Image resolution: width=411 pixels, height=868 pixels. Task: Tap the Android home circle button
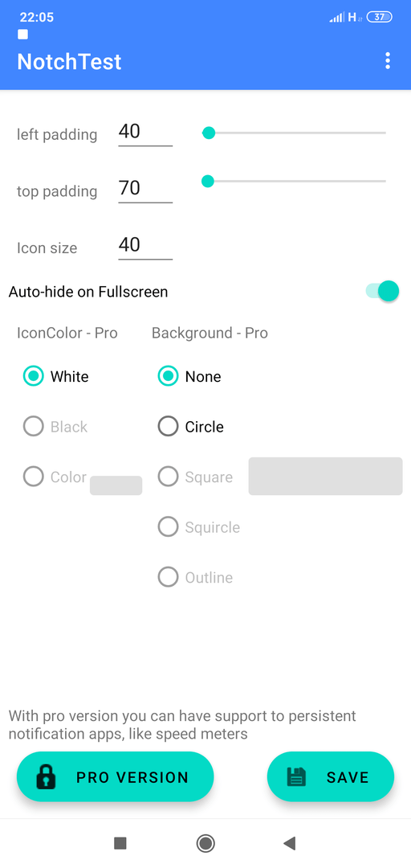pyautogui.click(x=205, y=843)
